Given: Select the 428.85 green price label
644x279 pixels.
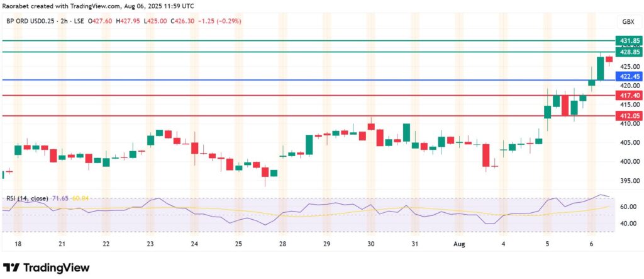Looking at the screenshot, I should click(x=630, y=53).
